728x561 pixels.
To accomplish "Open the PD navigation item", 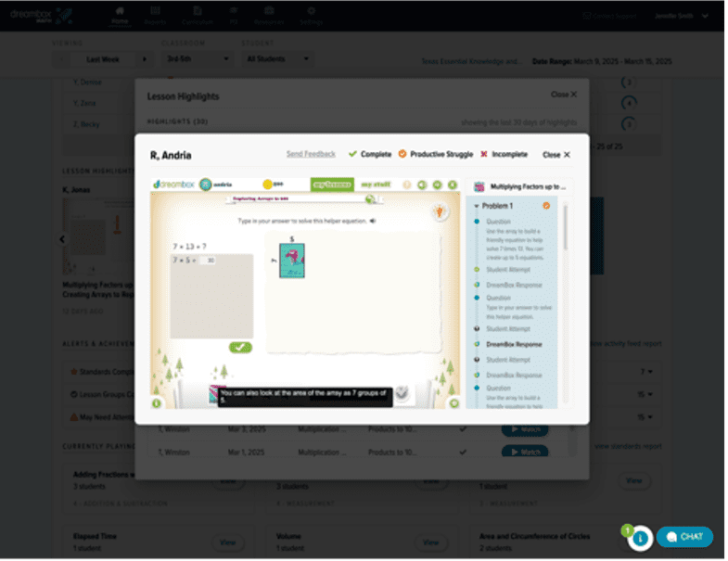I will click(234, 16).
